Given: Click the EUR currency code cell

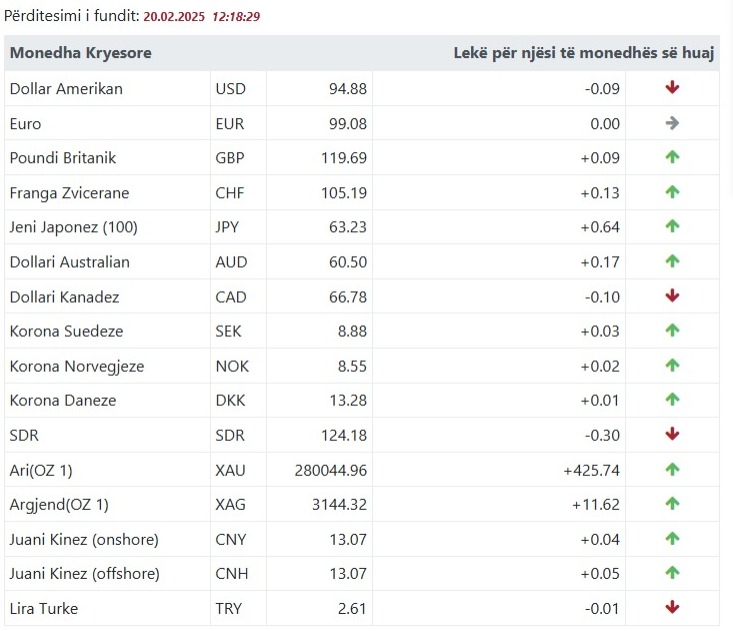Looking at the screenshot, I should point(230,123).
